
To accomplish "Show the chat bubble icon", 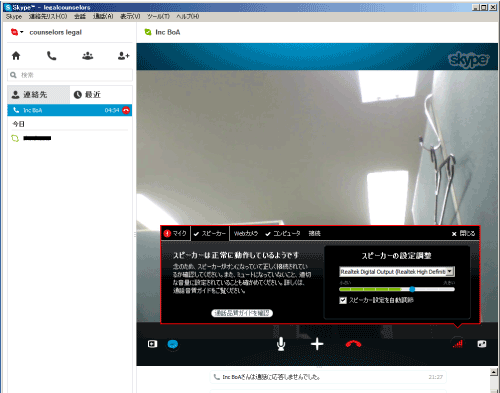I will pyautogui.click(x=173, y=344).
